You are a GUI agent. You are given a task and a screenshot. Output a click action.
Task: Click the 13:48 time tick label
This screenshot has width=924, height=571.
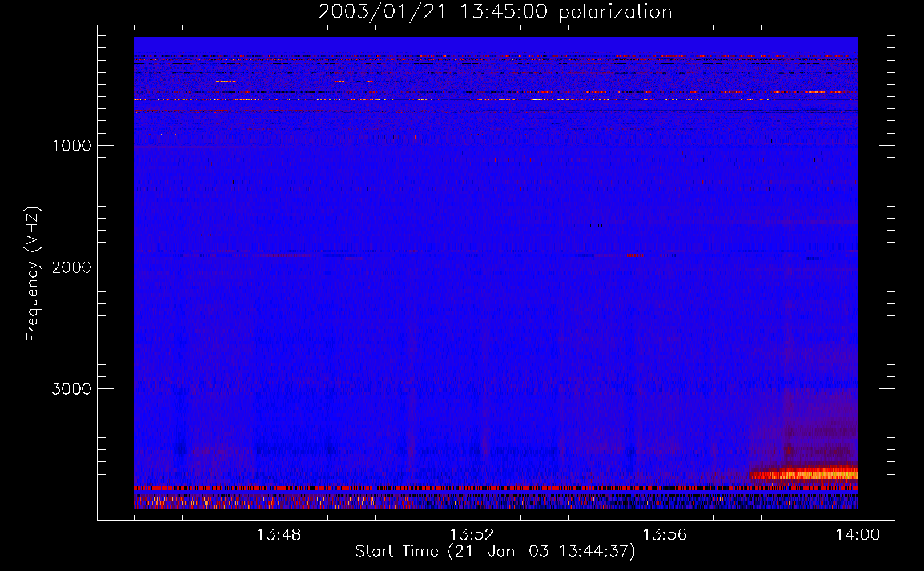279,535
